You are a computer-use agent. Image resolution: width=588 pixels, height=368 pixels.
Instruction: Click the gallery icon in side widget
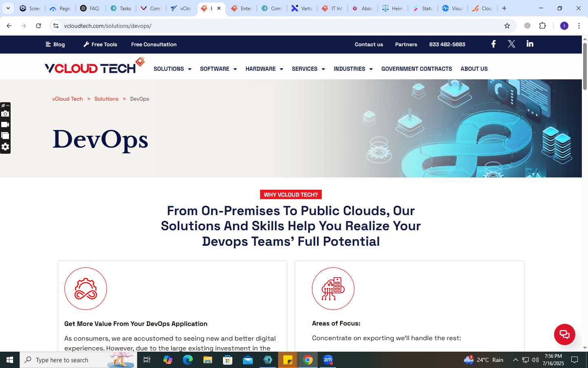(x=5, y=136)
